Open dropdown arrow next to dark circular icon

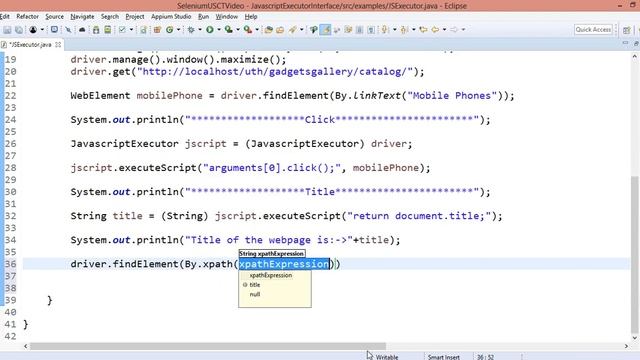[x=42, y=30]
